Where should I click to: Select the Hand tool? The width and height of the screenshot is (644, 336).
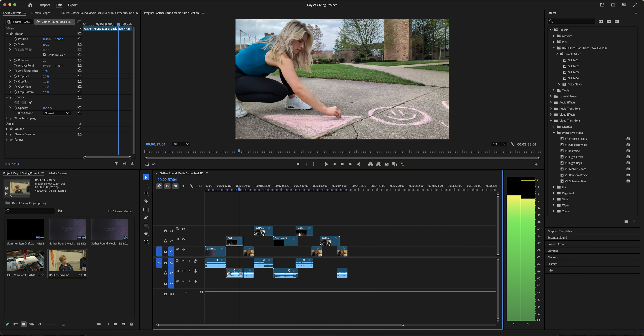pos(146,234)
